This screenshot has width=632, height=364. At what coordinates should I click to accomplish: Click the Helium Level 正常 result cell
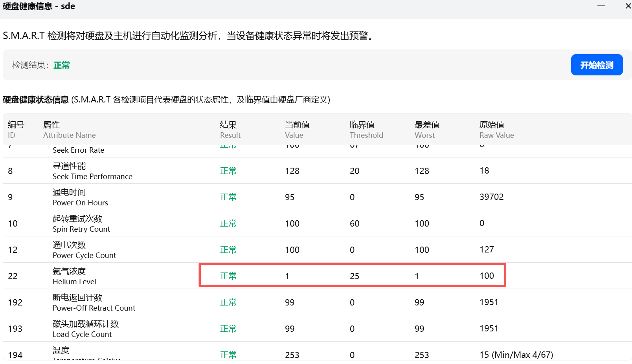point(228,276)
